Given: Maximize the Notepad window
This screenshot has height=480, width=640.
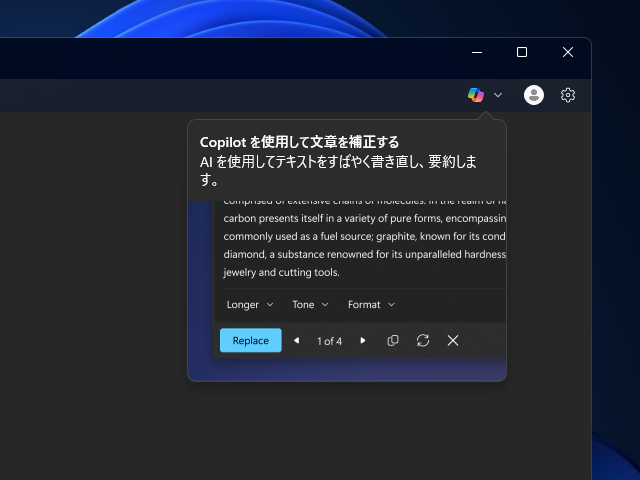Looking at the screenshot, I should (522, 52).
